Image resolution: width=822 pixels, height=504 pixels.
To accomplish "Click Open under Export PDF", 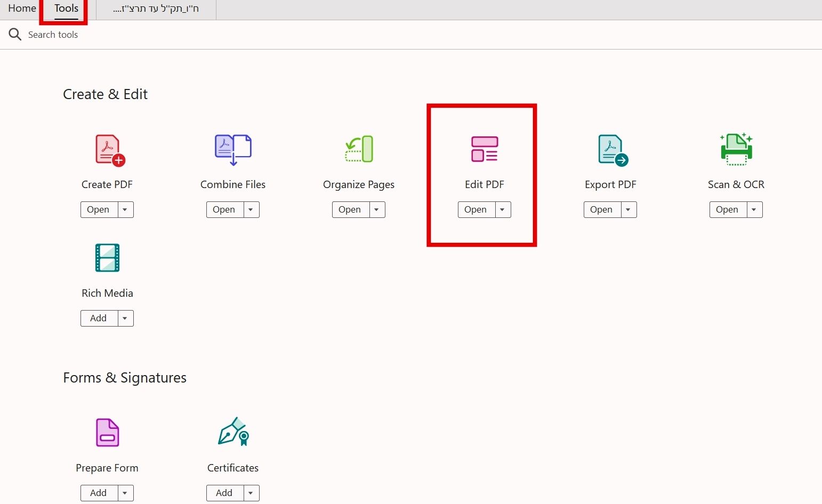I will click(x=601, y=210).
